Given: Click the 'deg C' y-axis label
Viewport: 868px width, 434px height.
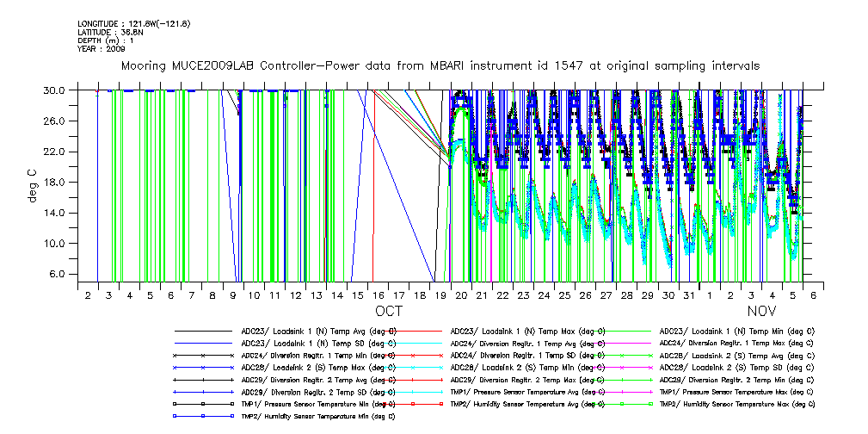Looking at the screenshot, I should (x=33, y=182).
